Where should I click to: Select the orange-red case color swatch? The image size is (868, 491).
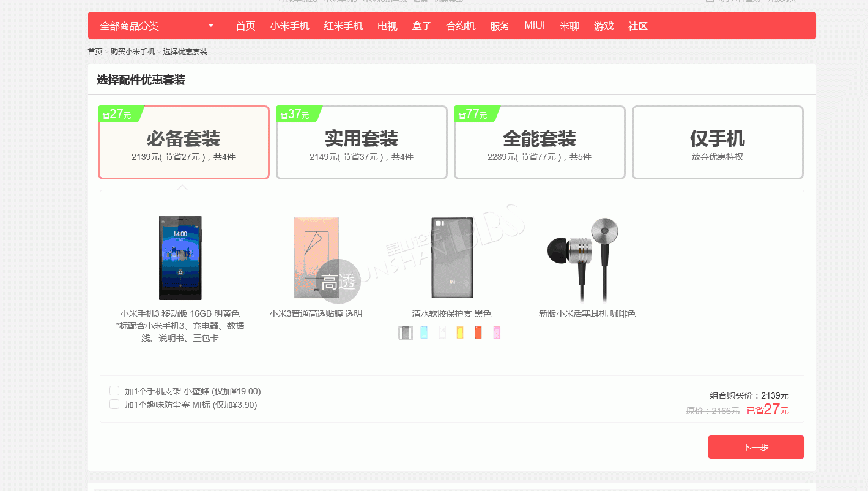coord(478,332)
